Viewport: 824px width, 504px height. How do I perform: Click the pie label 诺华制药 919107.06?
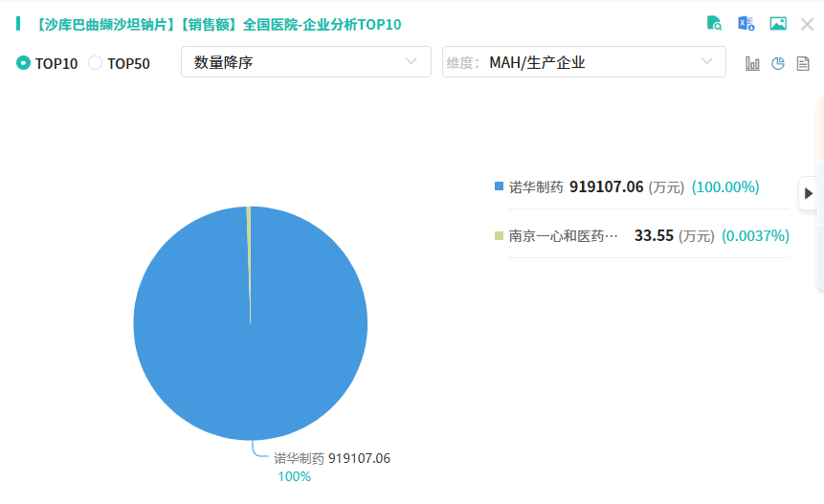pos(332,458)
